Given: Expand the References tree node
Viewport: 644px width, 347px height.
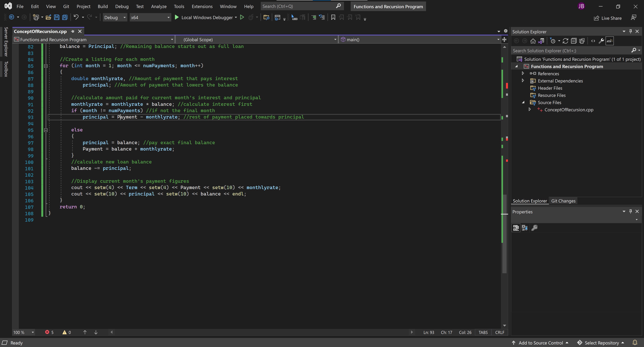Looking at the screenshot, I should (x=523, y=73).
